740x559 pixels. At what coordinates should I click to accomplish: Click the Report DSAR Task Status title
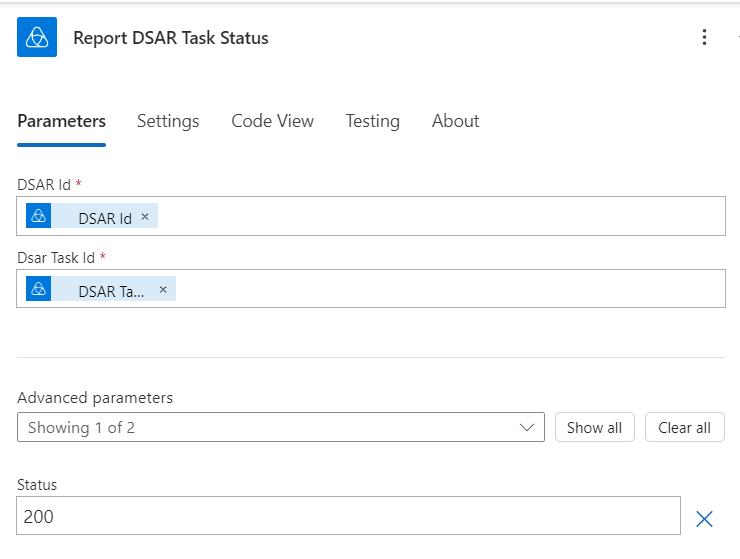pos(171,38)
